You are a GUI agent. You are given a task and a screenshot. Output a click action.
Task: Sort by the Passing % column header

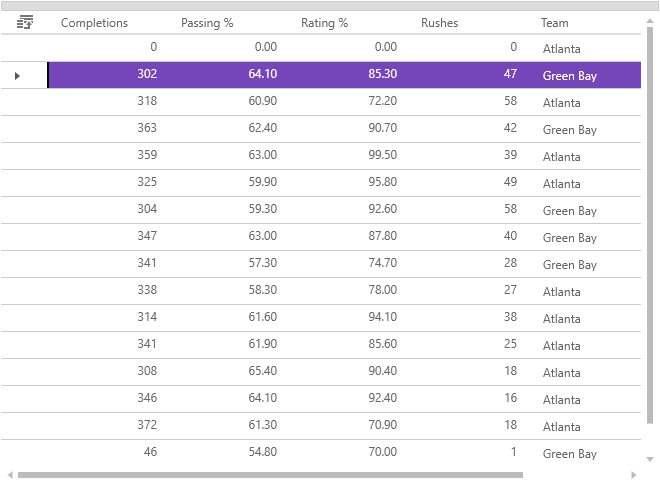tap(207, 23)
